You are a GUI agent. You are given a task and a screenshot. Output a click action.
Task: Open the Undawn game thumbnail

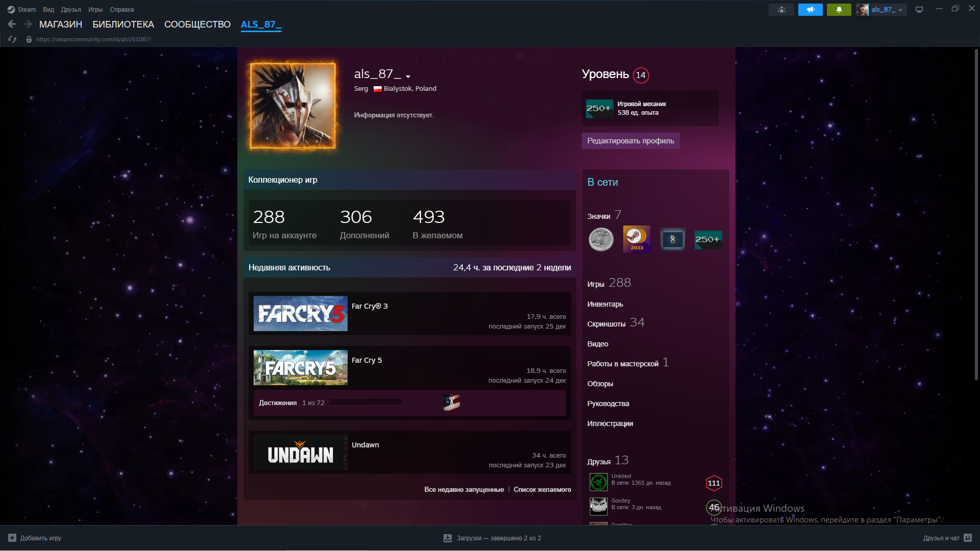coord(301,453)
